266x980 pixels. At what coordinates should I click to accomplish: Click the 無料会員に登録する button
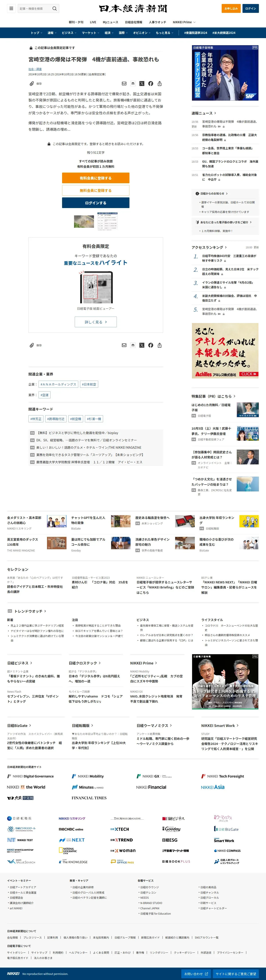(x=96, y=191)
